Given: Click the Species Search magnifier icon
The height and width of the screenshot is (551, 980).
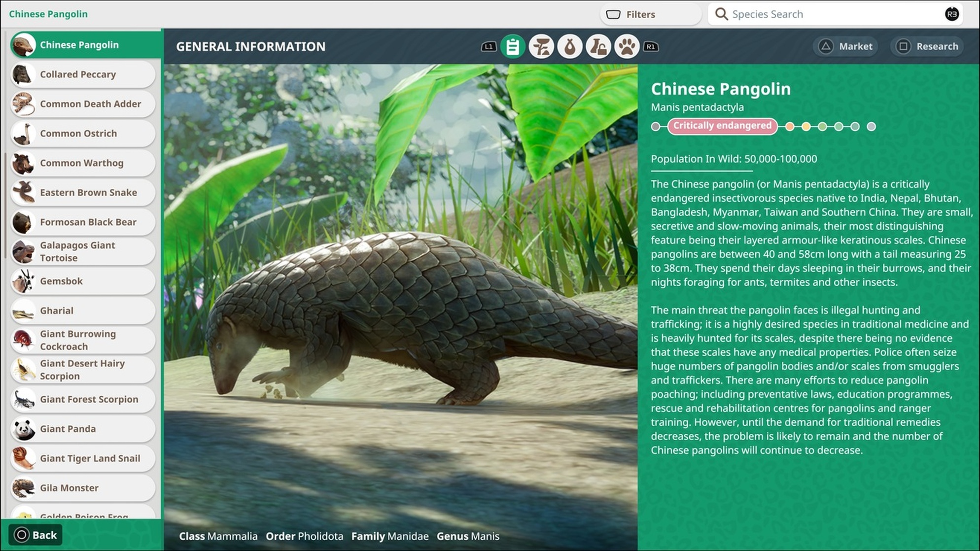Looking at the screenshot, I should click(x=721, y=14).
